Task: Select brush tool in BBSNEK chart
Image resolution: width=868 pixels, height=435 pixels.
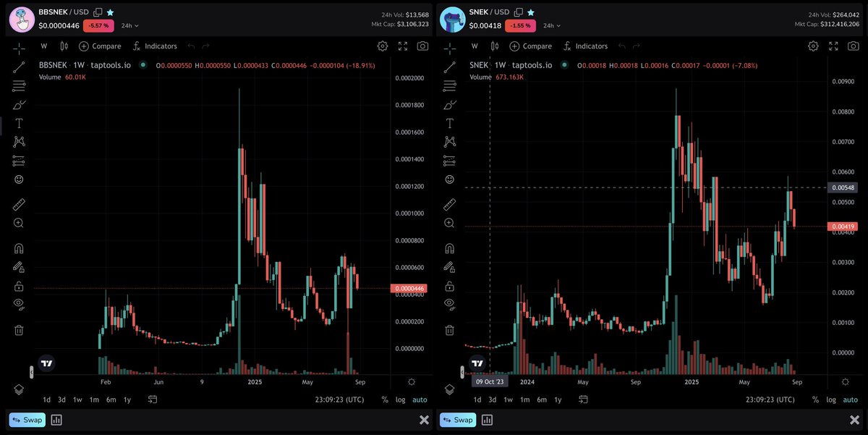Action: [x=19, y=105]
